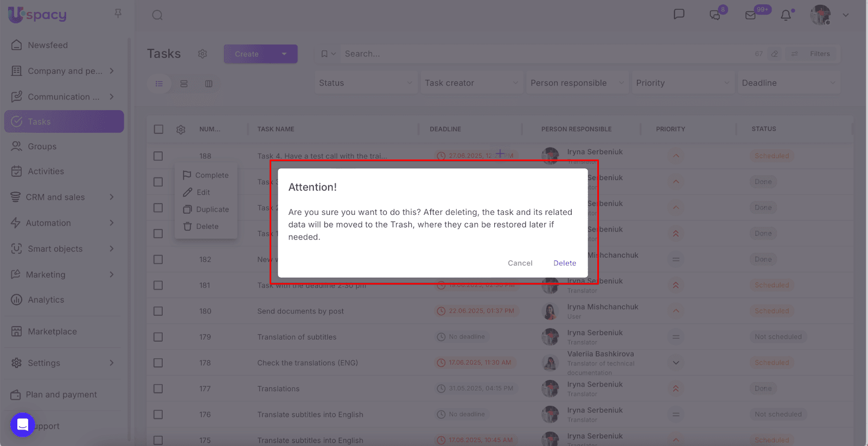Select checkbox for task 180

pyautogui.click(x=158, y=311)
